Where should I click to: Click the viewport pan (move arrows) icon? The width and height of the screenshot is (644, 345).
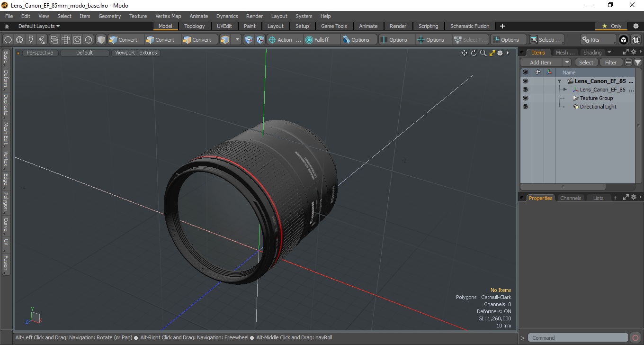click(x=465, y=53)
